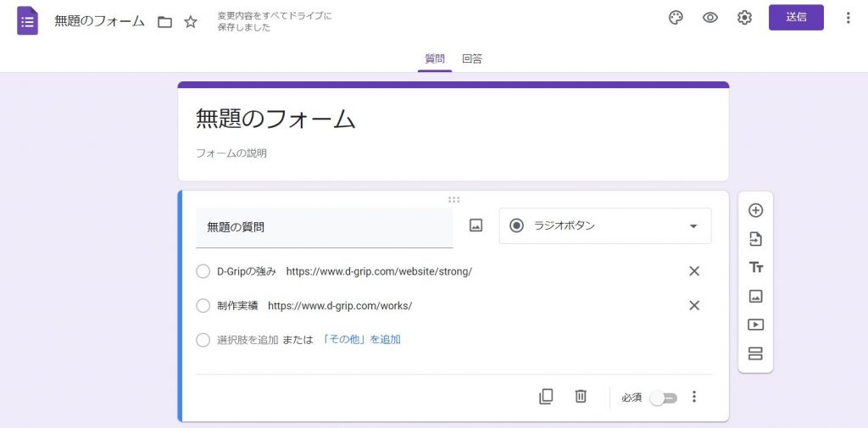
Task: Open theme customization palette icon
Action: click(676, 18)
